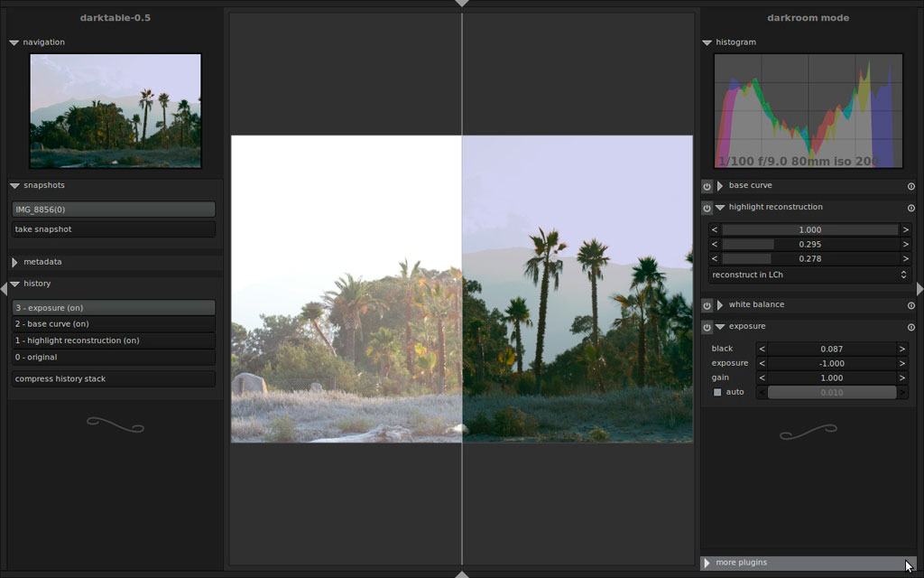
Task: Decrease the black level value
Action: tap(762, 350)
